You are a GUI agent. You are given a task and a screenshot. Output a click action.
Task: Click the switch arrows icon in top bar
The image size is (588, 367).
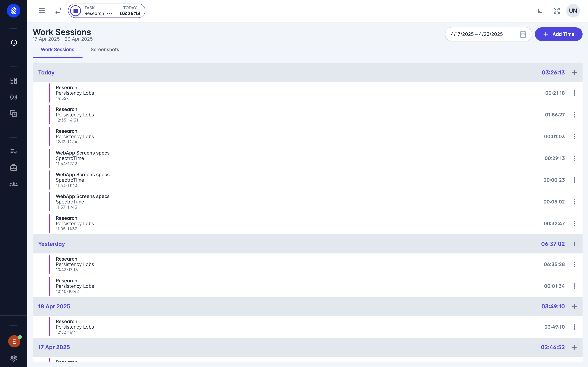[58, 11]
